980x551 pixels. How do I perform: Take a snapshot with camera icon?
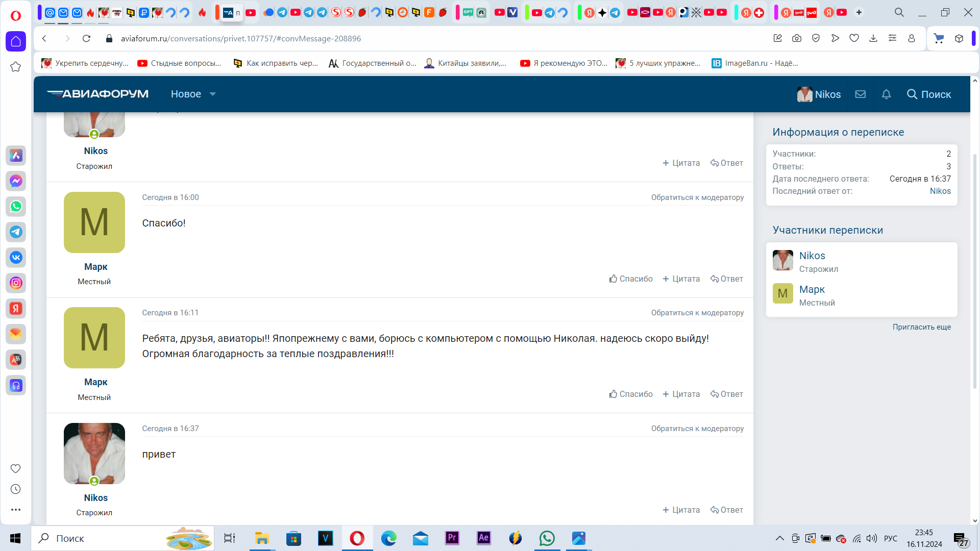tap(796, 38)
